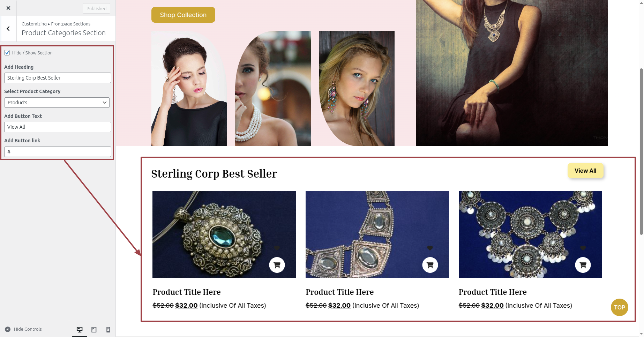Screen dimensions: 644x337
Task: Collapse sidebar with Hide Controls
Action: 23,329
